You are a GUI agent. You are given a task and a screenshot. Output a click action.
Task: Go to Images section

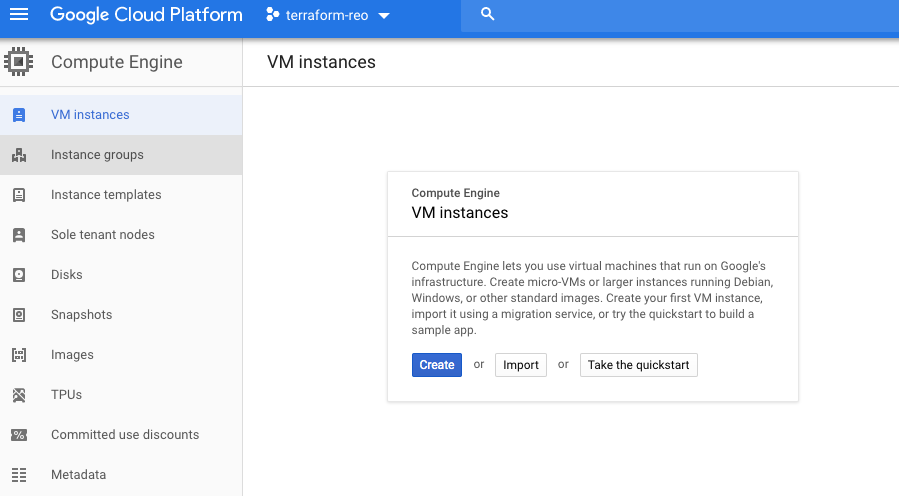121,355
